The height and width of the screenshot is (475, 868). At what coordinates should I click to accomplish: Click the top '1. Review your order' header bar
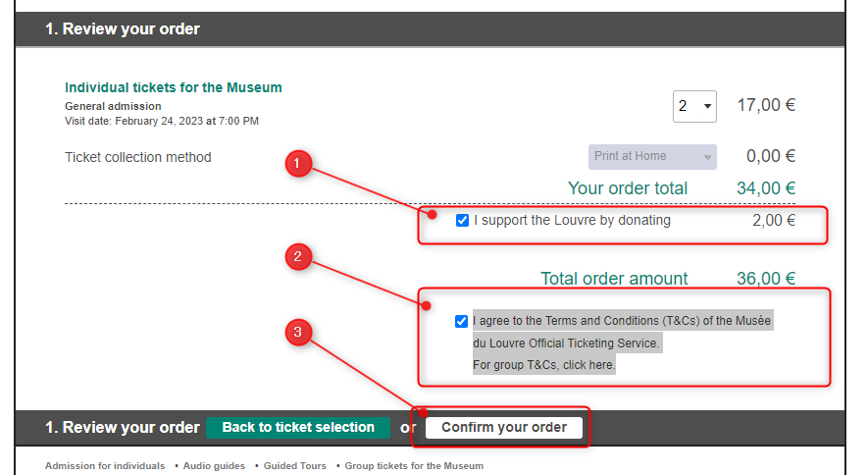(431, 28)
